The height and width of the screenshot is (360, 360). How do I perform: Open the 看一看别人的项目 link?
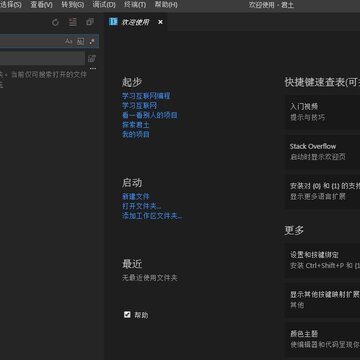(150, 115)
